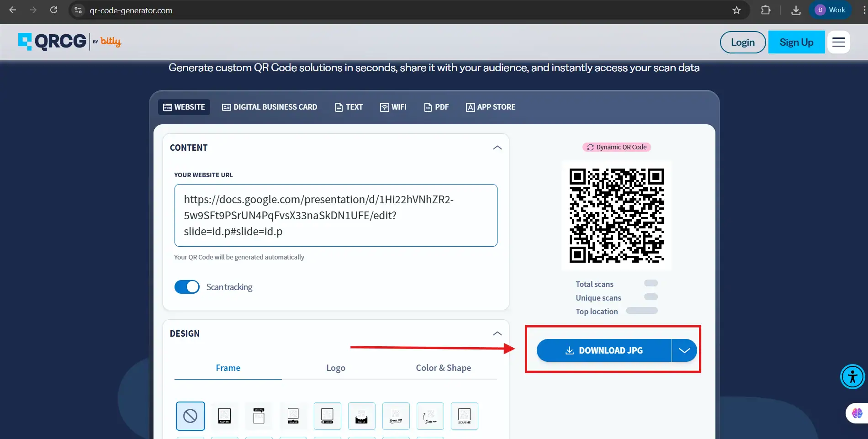The image size is (868, 439).
Task: Choose the envelope style QR frame
Action: point(361,416)
